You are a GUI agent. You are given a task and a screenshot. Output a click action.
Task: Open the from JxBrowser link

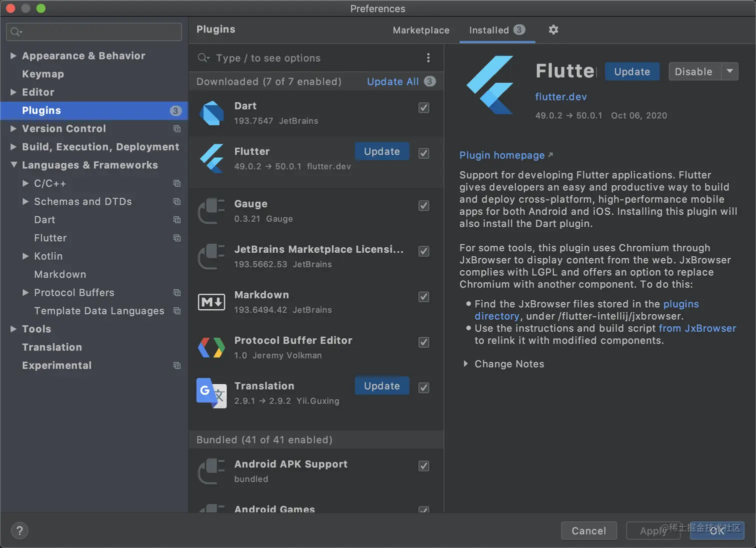pos(697,328)
